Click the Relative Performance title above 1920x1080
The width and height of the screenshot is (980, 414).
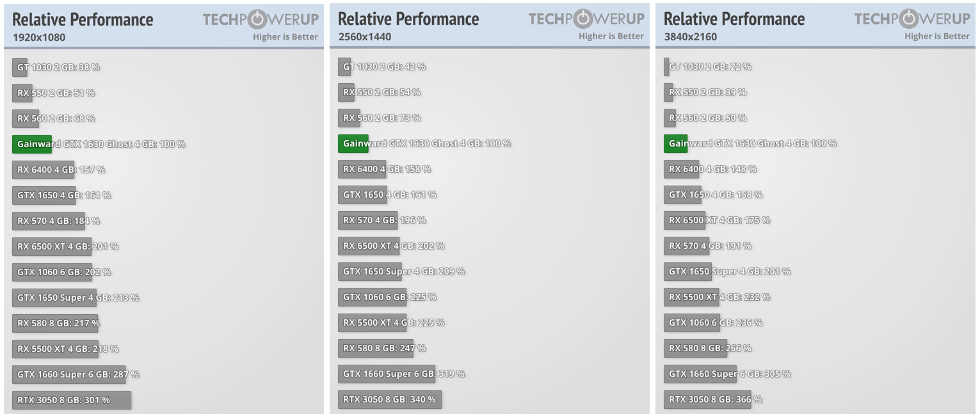point(83,19)
